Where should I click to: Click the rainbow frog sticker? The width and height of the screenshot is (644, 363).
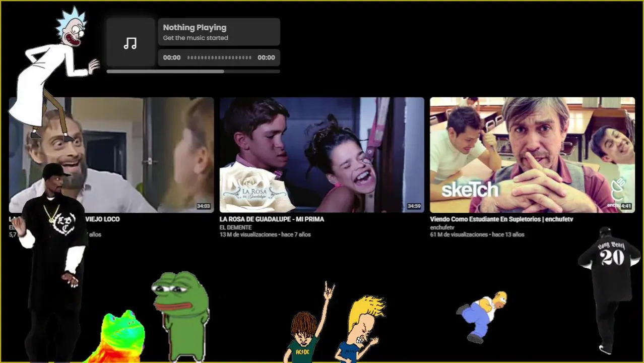[x=117, y=337]
